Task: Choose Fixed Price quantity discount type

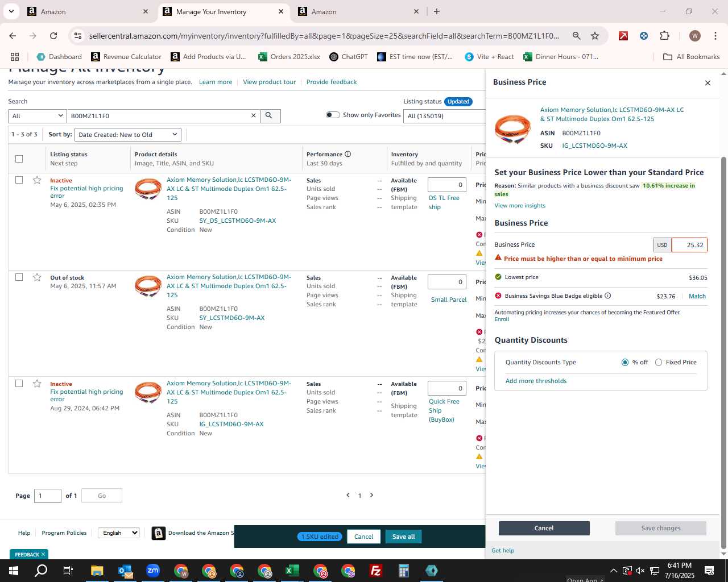Action: pos(659,363)
